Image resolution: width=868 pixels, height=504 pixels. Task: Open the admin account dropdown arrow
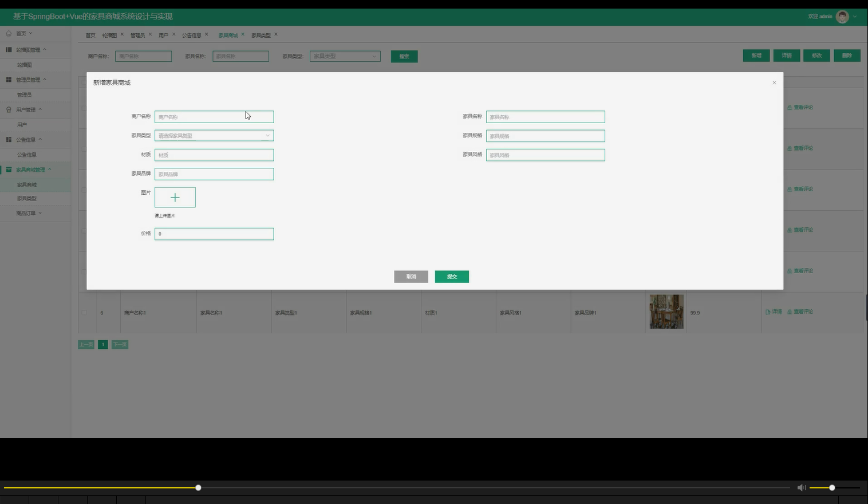pyautogui.click(x=855, y=17)
